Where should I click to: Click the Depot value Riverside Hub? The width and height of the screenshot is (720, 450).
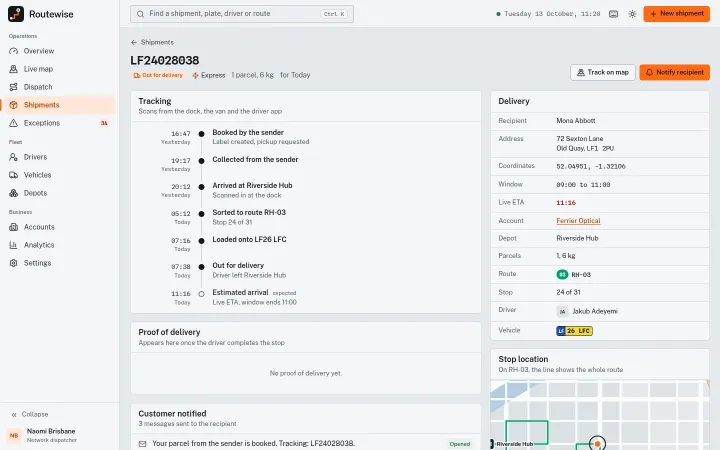point(577,238)
